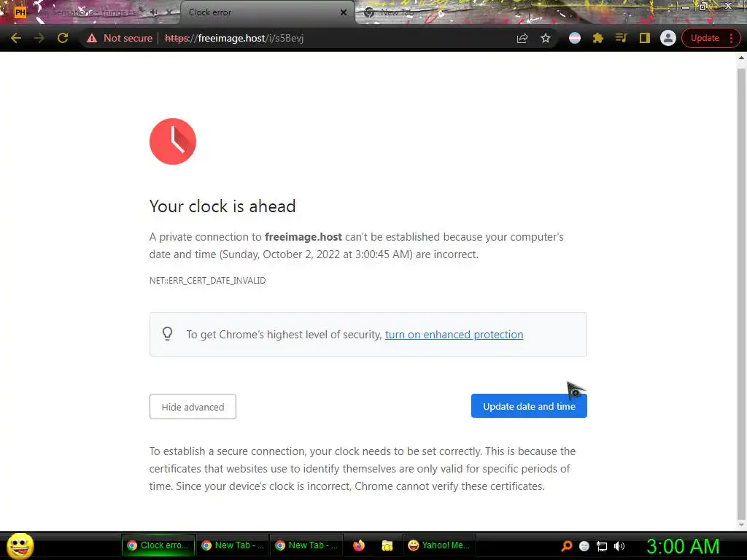This screenshot has height=560, width=747.
Task: Click the Your clock is ahead heading
Action: tap(222, 206)
